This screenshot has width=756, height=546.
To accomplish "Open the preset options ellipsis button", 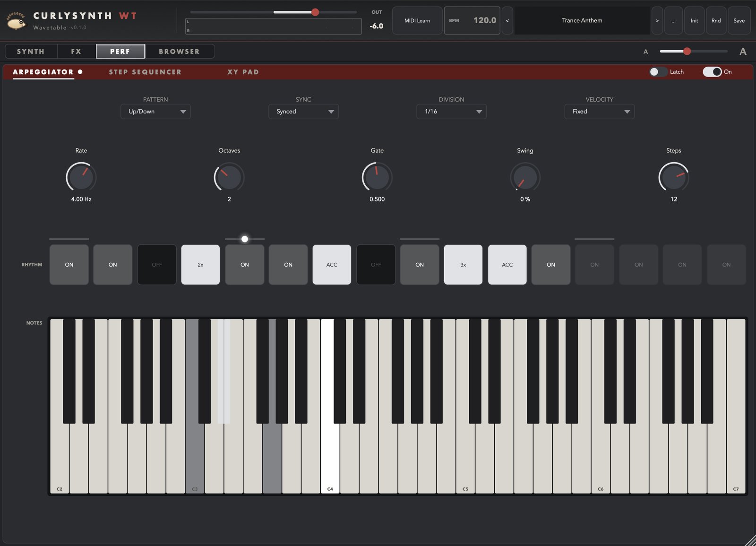I will tap(673, 20).
